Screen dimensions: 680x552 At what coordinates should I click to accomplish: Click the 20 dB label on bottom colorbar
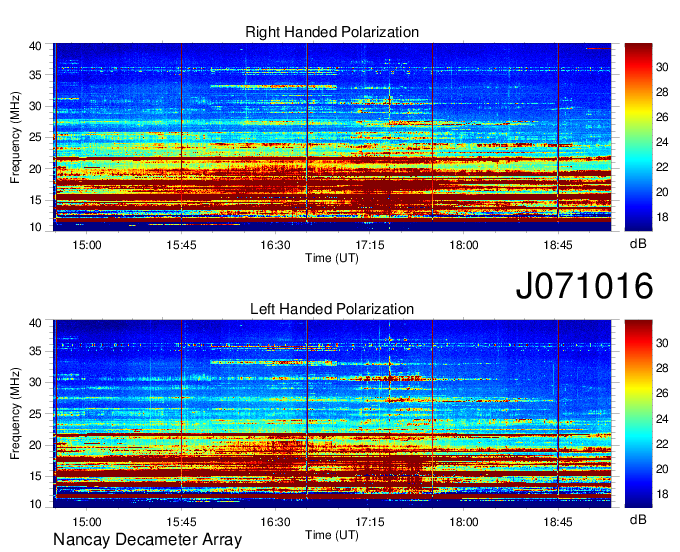(662, 469)
